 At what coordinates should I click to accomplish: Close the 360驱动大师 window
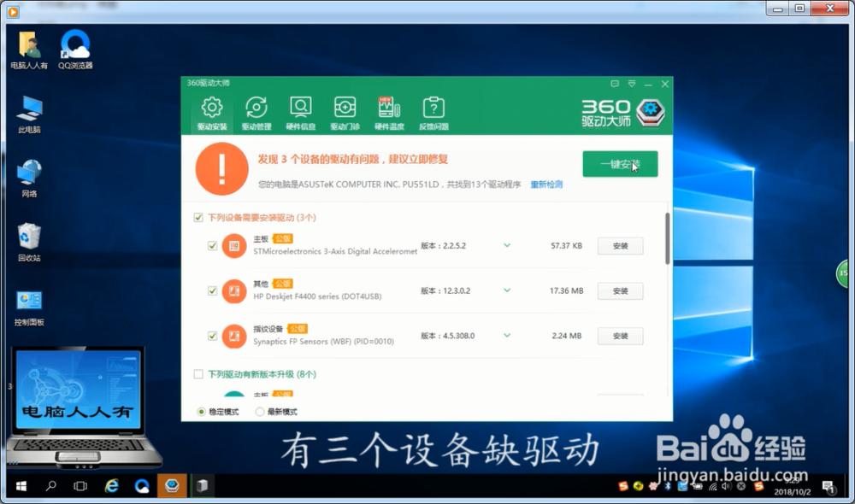(x=664, y=84)
